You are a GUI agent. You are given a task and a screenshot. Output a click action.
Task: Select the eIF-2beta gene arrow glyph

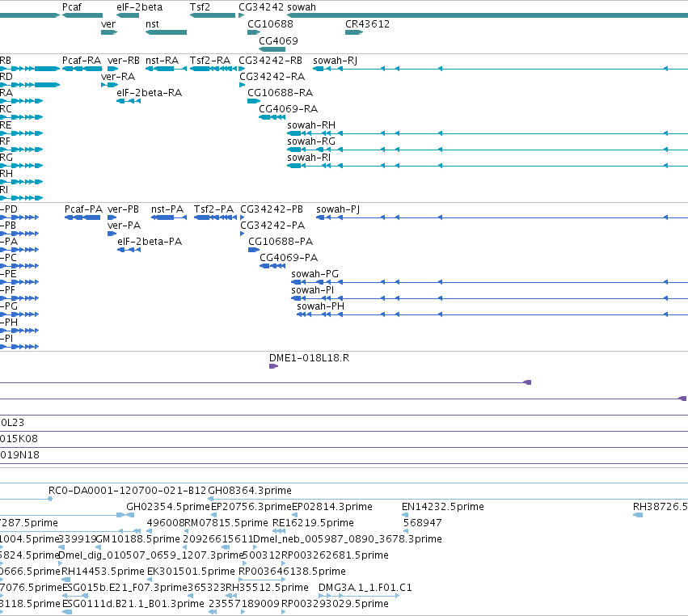pos(128,15)
